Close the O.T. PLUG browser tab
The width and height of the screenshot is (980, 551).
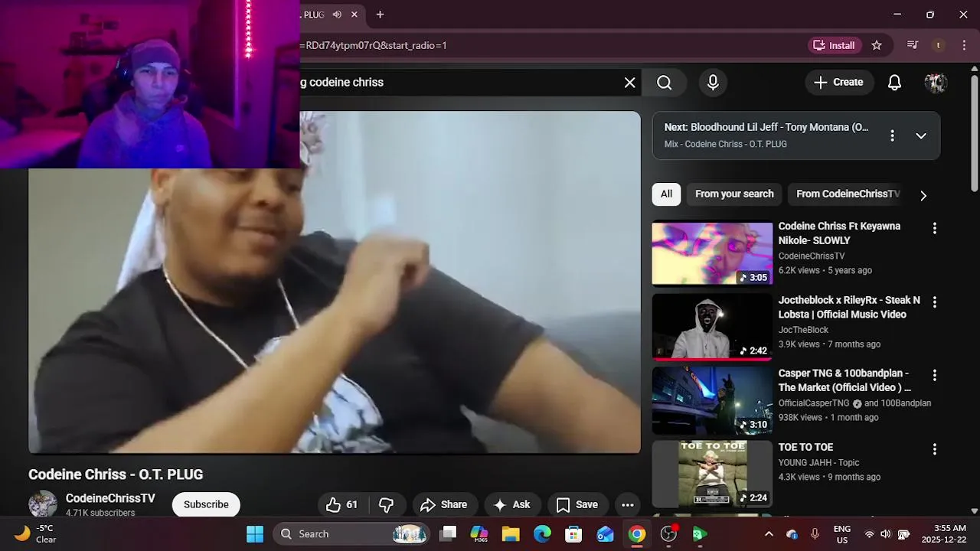click(x=354, y=15)
